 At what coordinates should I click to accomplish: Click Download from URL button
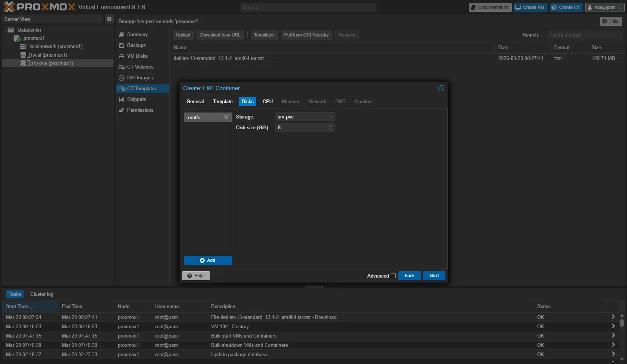(x=220, y=35)
